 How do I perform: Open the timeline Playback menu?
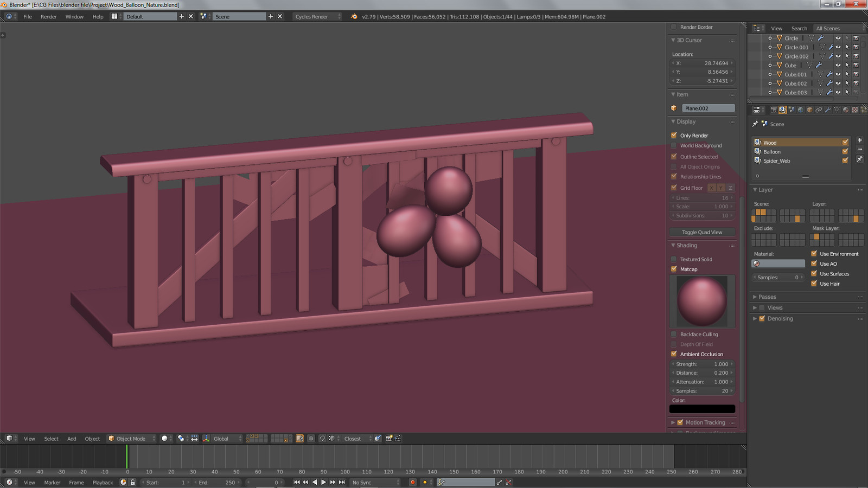(x=103, y=482)
